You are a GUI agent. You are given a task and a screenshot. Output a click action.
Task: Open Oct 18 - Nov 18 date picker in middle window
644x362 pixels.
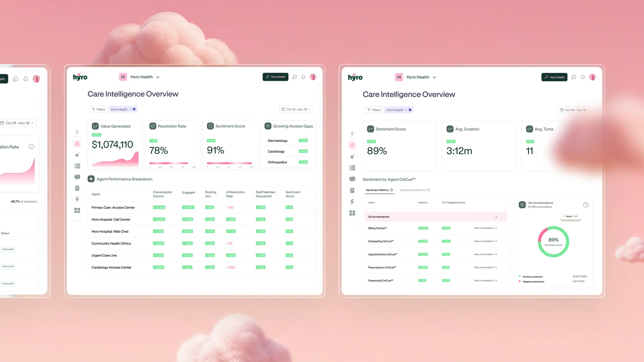tap(297, 109)
